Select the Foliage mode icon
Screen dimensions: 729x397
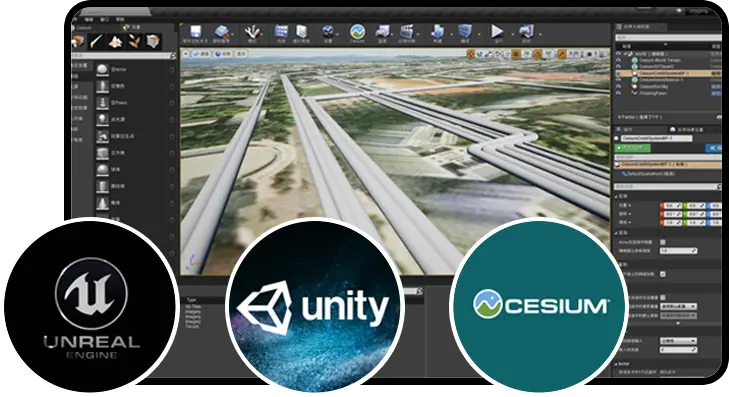(134, 42)
